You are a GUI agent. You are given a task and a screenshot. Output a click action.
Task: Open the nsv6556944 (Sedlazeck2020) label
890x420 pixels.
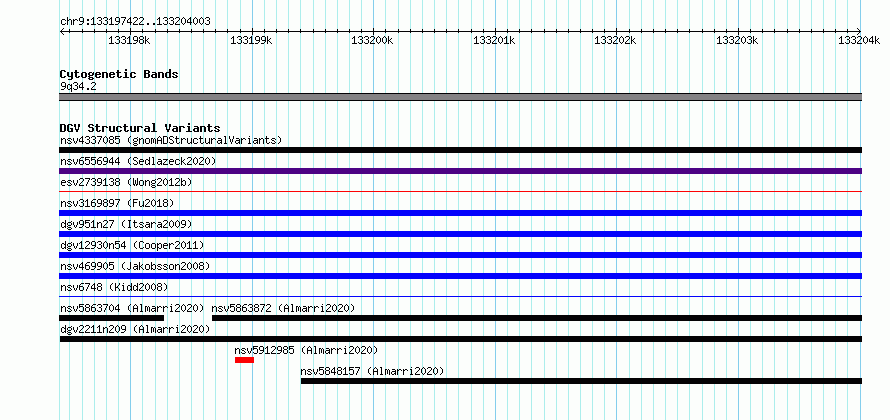point(138,161)
